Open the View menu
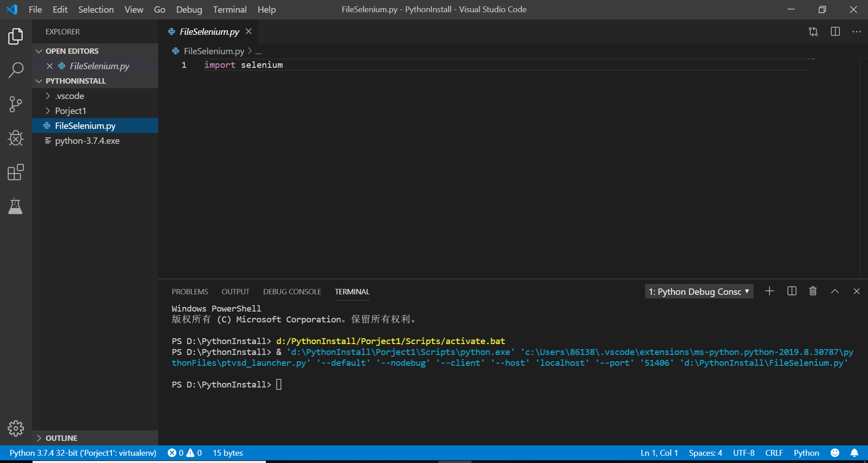The height and width of the screenshot is (463, 868). (x=134, y=9)
